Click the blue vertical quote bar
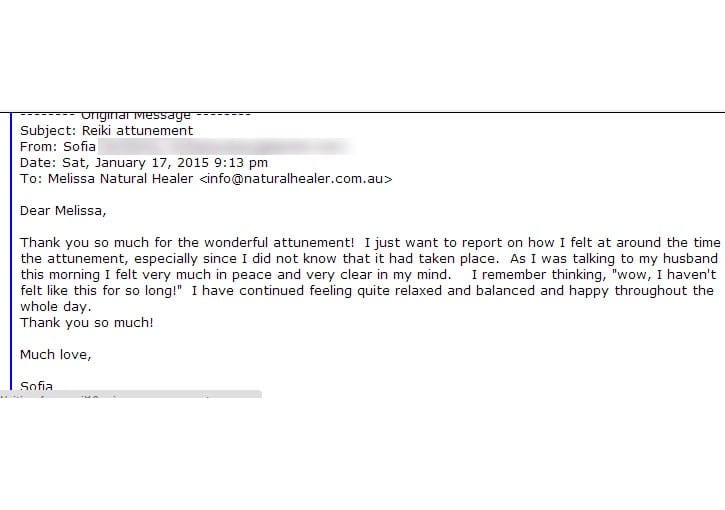725x510 pixels. 10,250
